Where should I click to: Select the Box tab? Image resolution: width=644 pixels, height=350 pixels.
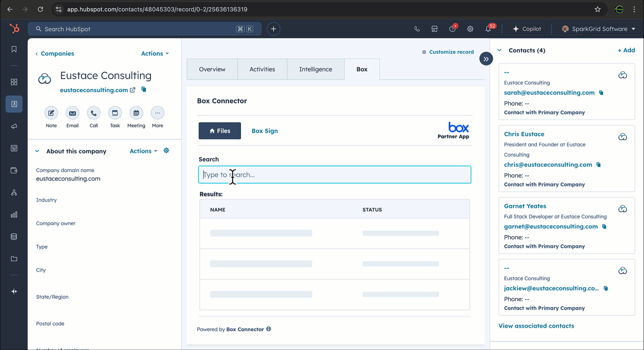[362, 69]
